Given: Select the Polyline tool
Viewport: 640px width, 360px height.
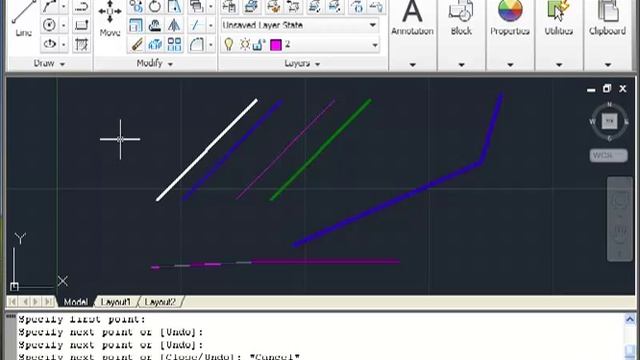Looking at the screenshot, I should coord(81,6).
